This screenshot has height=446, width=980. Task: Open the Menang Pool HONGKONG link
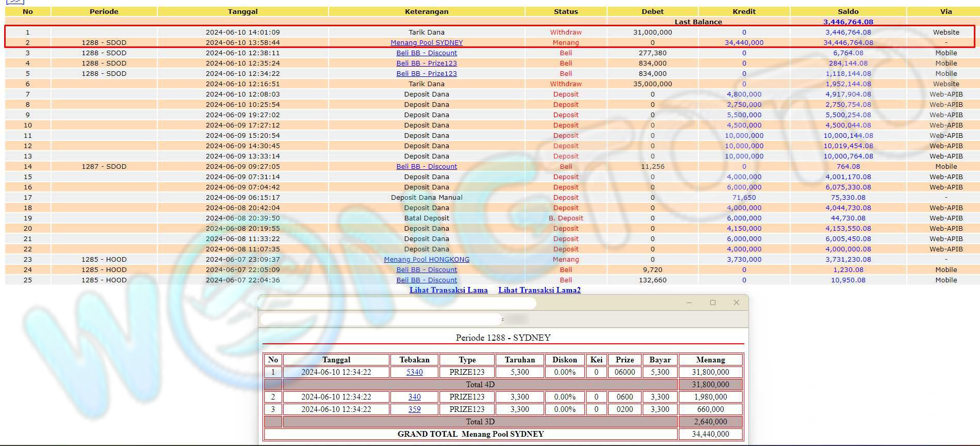click(427, 260)
